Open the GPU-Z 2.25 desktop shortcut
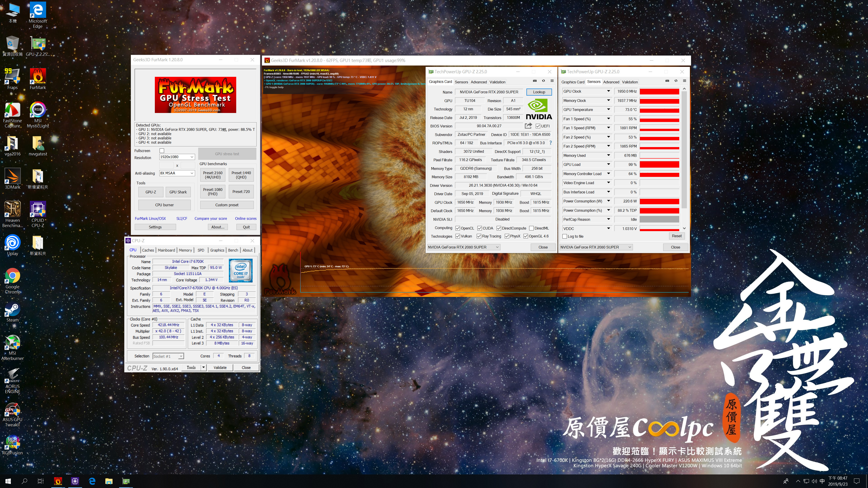 [38, 46]
